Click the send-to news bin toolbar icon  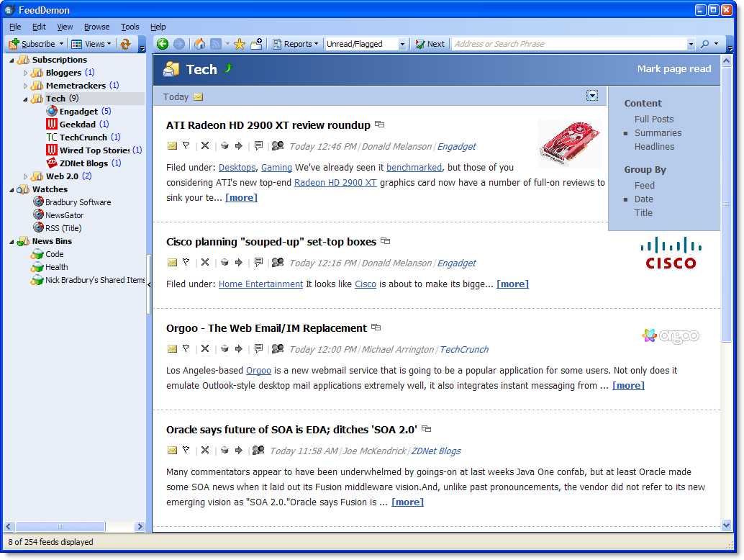[257, 44]
